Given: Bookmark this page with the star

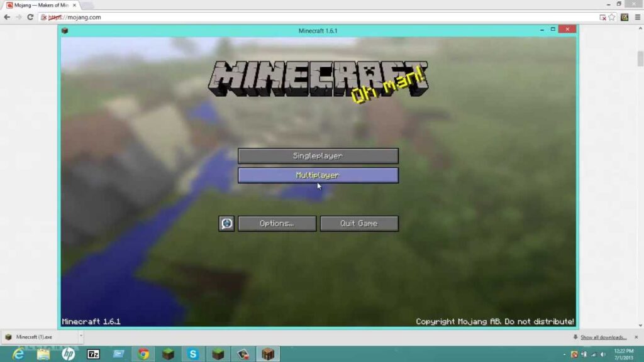Looking at the screenshot, I should tap(612, 17).
